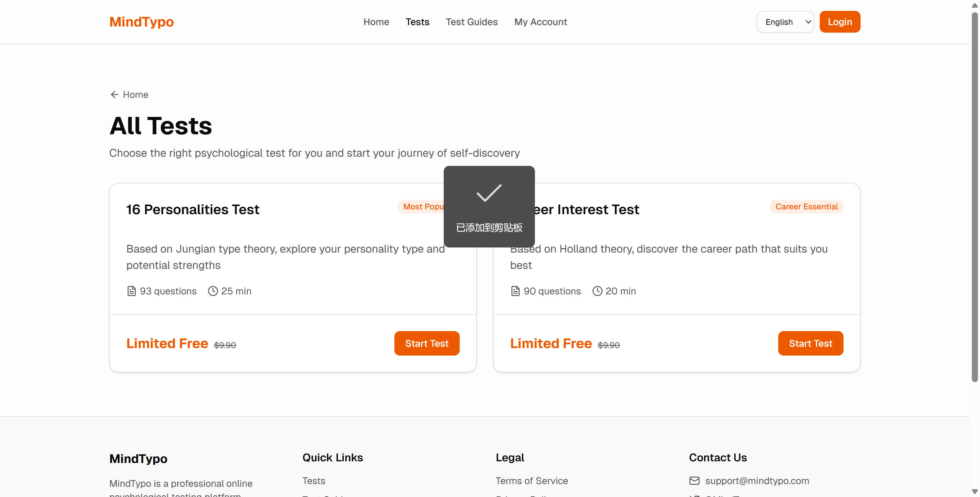
Task: Click struck-through $9.90 on the 16 Personalities card
Action: pos(225,345)
